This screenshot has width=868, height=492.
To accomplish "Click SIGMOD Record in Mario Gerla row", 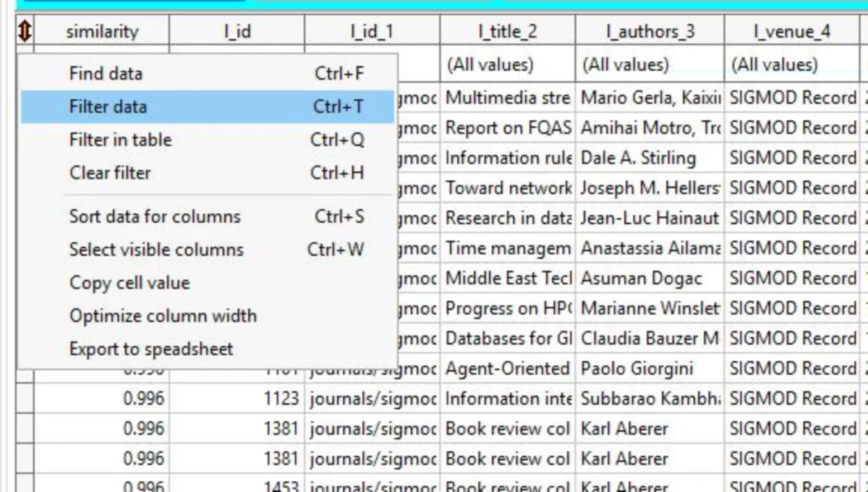I will pos(792,98).
